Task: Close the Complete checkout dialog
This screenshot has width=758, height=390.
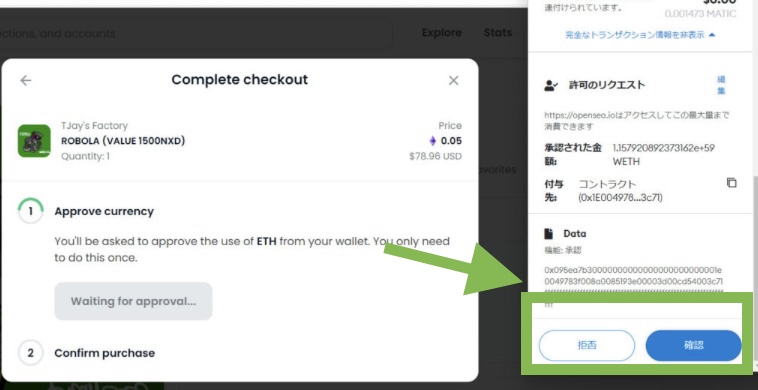Action: point(453,80)
